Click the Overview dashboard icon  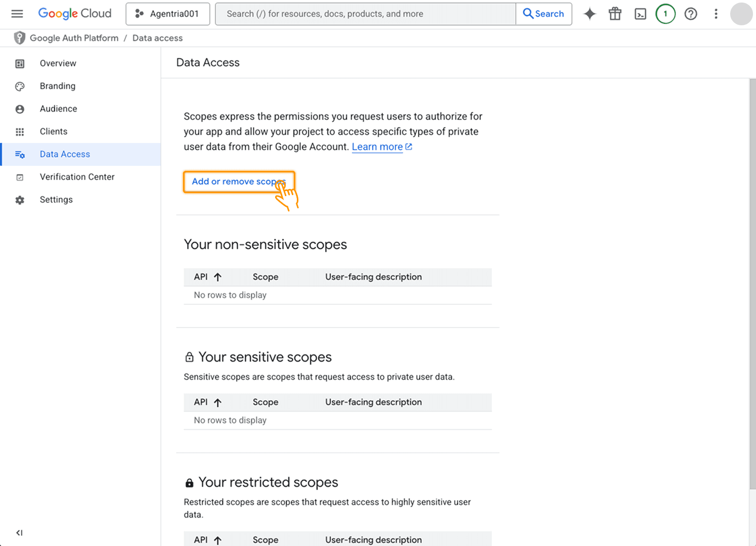pos(20,64)
